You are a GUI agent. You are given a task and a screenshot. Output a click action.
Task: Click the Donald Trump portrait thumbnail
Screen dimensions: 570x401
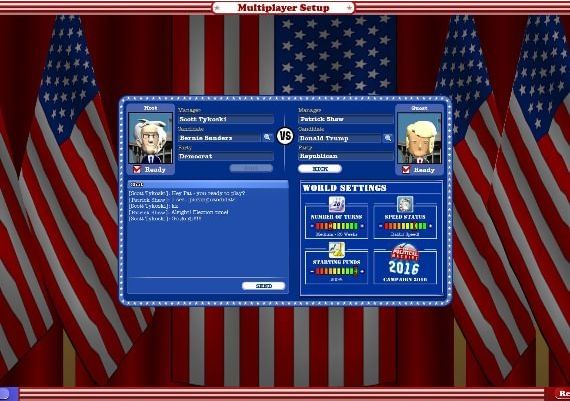tap(419, 138)
